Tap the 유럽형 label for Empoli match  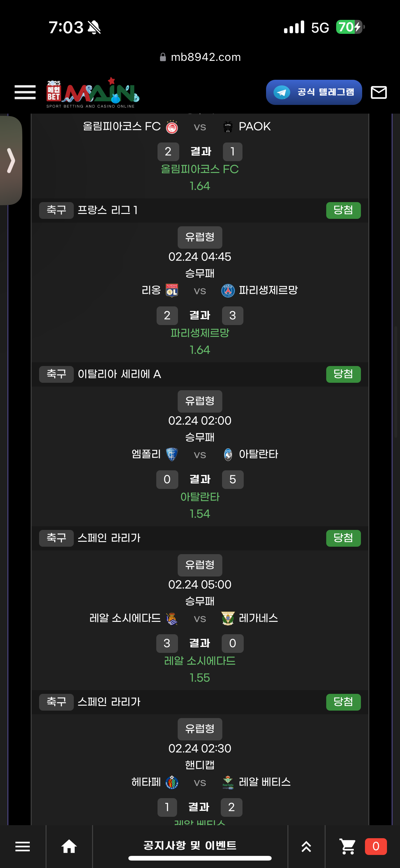(x=200, y=401)
